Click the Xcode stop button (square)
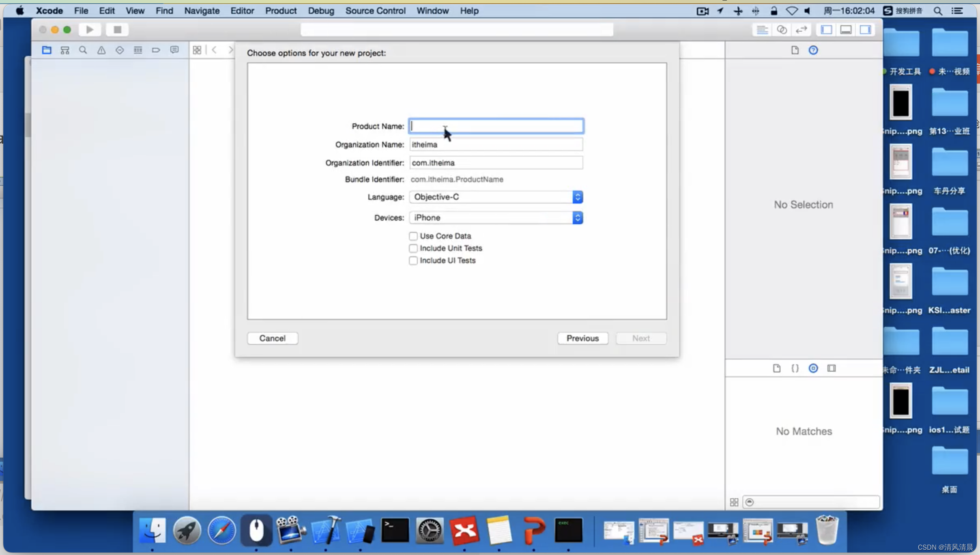 coord(116,30)
